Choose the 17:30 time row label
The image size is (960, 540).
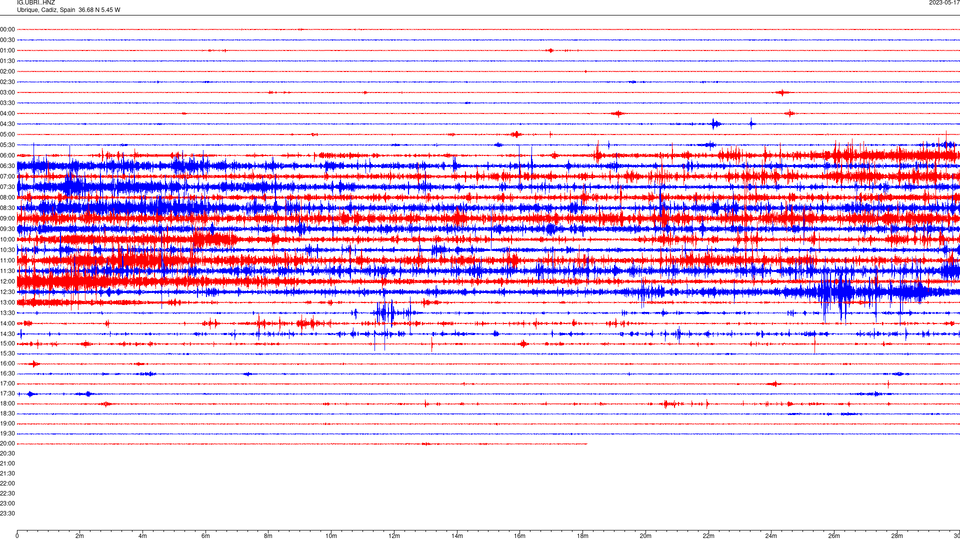coord(7,394)
